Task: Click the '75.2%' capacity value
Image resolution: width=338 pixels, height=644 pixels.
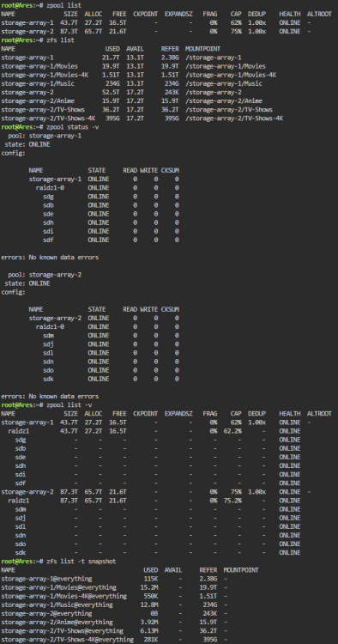Action: pyautogui.click(x=232, y=501)
